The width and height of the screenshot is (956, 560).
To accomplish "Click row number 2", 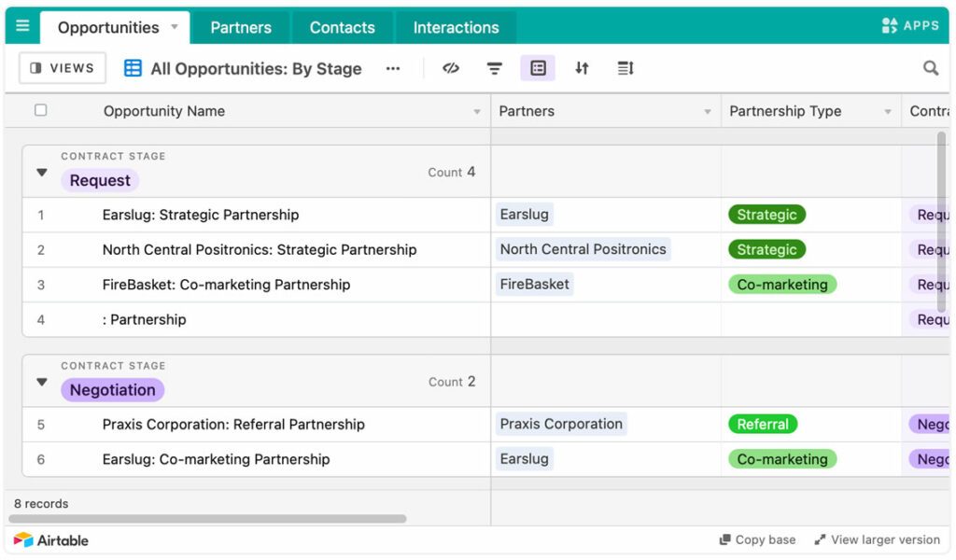I will click(x=41, y=250).
